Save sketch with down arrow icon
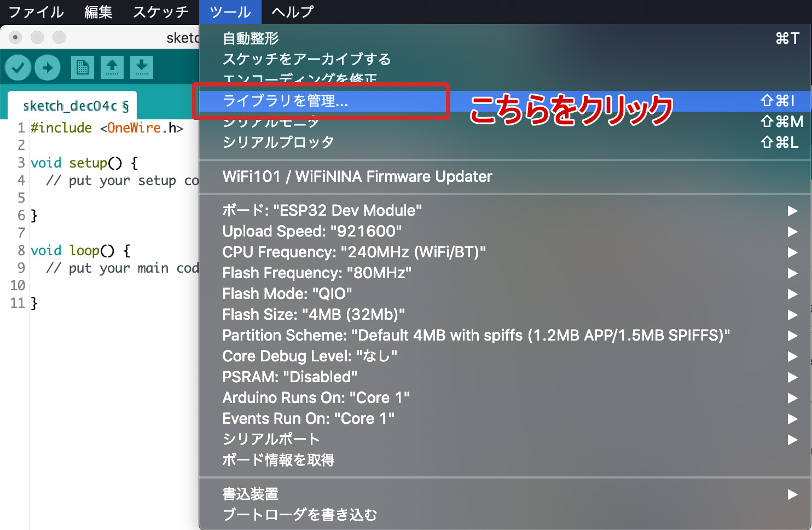 [x=141, y=67]
